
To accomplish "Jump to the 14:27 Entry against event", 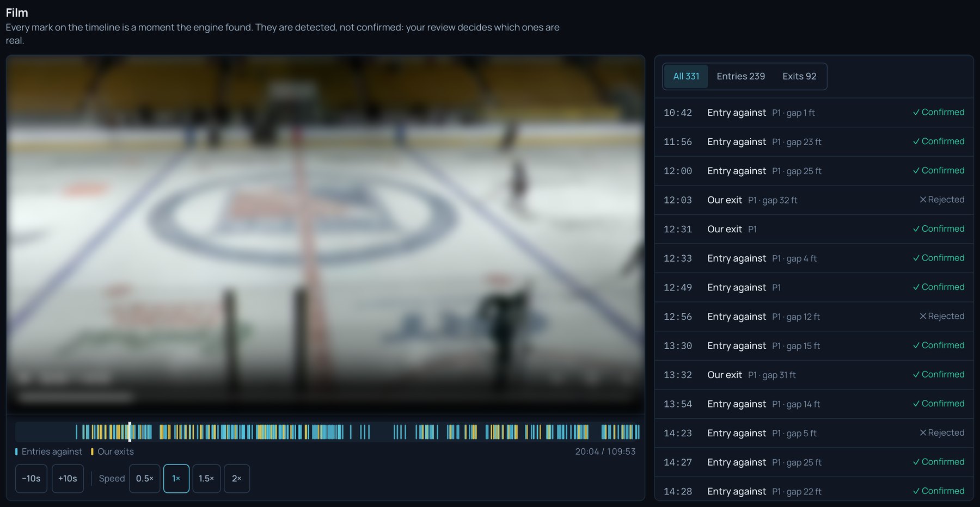I will (x=814, y=462).
